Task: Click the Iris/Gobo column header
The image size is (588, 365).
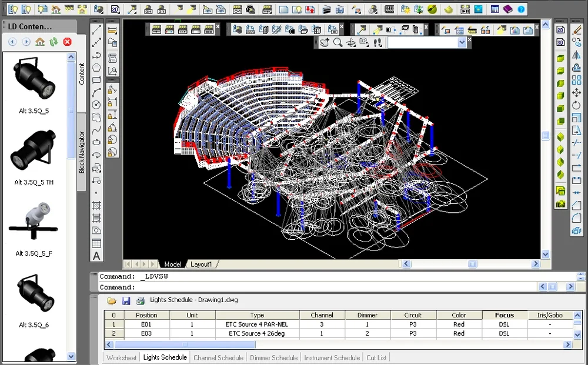Action: pos(550,315)
